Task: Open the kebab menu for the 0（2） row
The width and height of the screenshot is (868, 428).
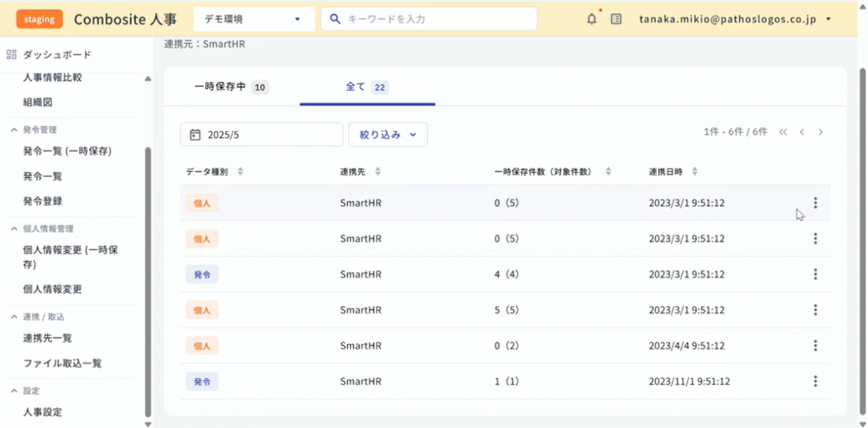Action: point(815,345)
